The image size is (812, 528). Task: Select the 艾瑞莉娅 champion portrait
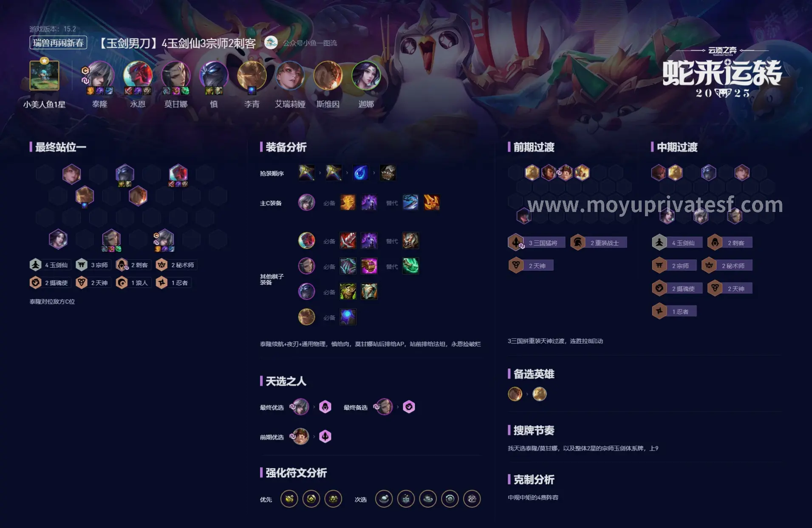point(290,75)
